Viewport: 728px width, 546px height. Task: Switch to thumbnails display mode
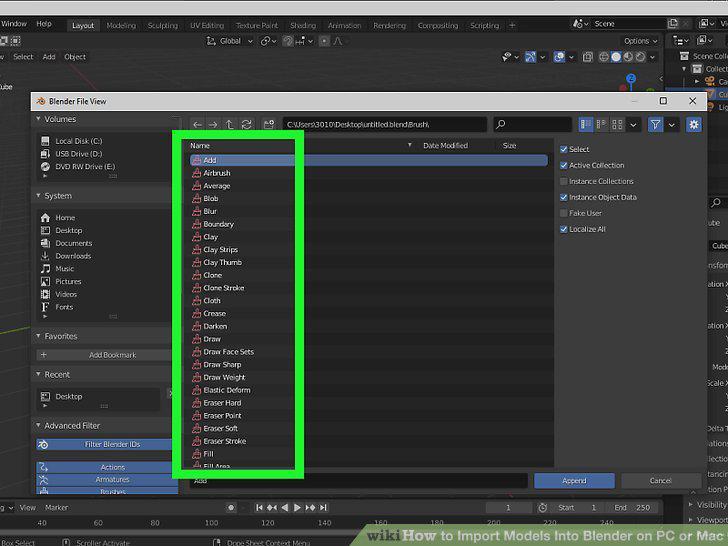617,124
